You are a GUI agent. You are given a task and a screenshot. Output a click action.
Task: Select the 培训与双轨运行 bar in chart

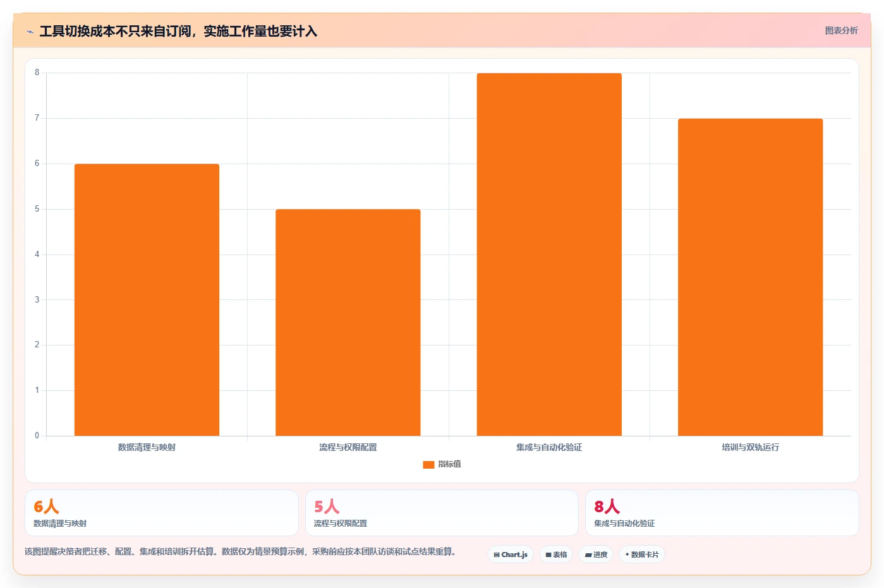click(x=750, y=277)
